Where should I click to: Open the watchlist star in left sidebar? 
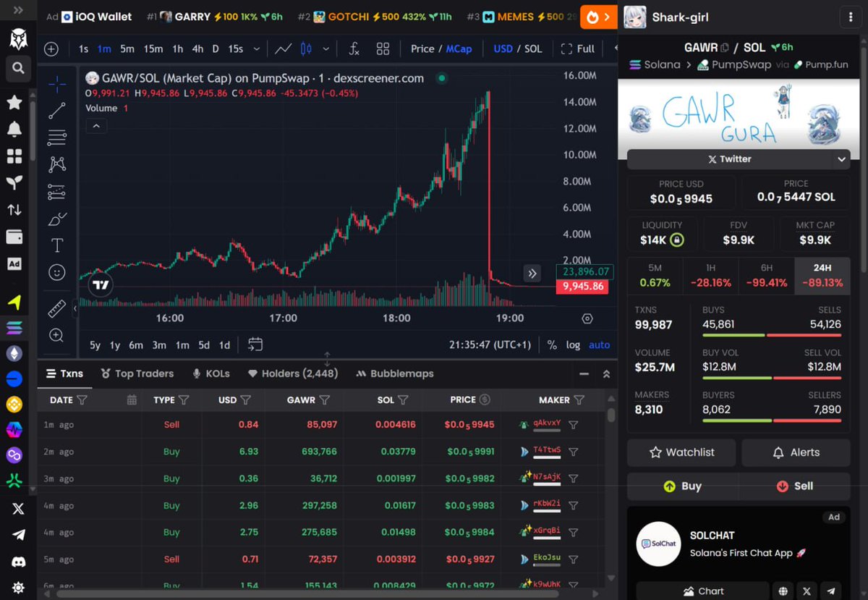(14, 102)
